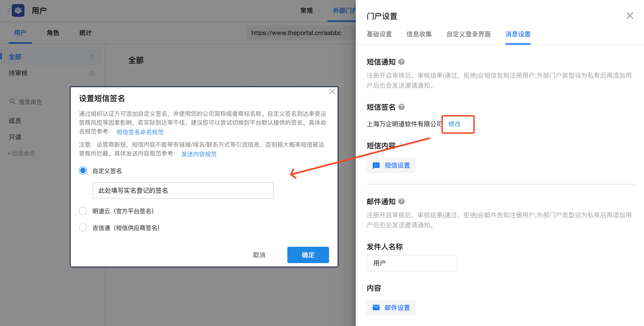Viewport: 644px width, 326px height.
Task: Click help icon next to 短信签名
Action: [402, 107]
